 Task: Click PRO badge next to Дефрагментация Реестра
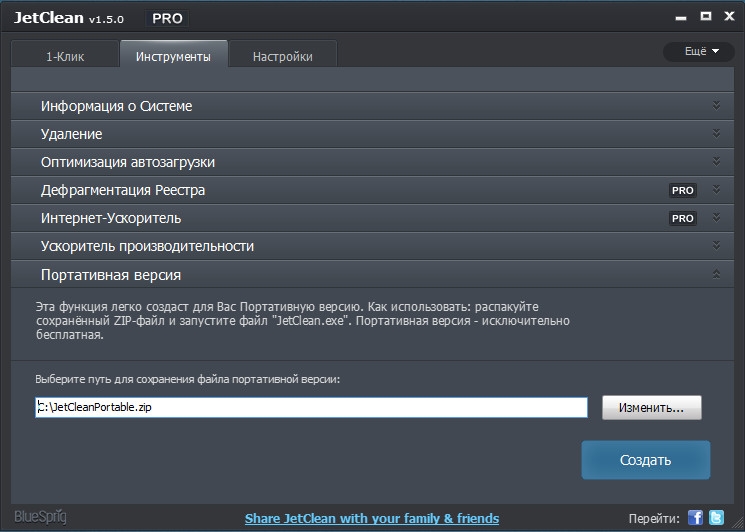pos(682,190)
